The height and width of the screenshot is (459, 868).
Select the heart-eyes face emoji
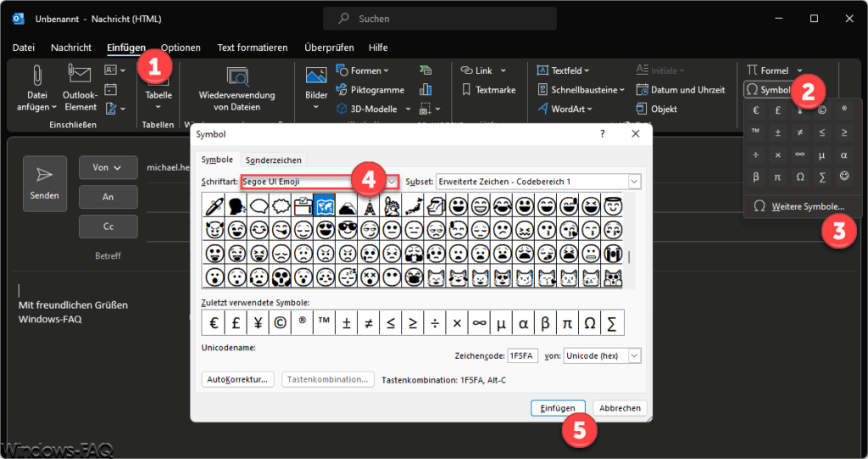(325, 229)
